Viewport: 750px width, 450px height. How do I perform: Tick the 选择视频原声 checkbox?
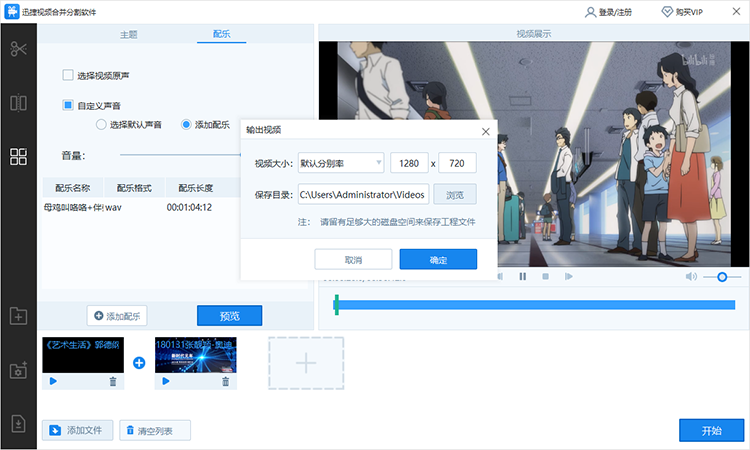(x=68, y=75)
